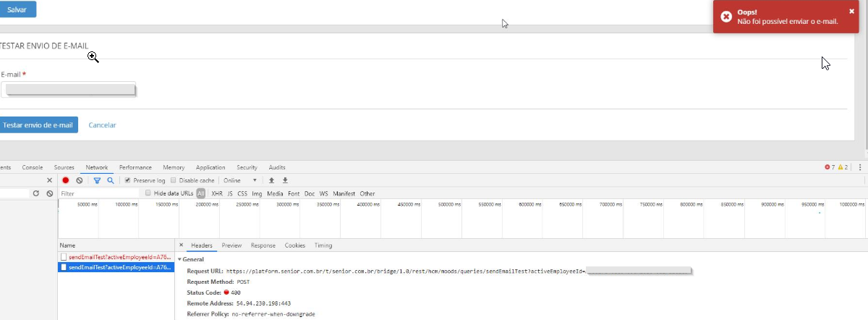Switch to the Console tab
The width and height of the screenshot is (868, 320).
(32, 167)
